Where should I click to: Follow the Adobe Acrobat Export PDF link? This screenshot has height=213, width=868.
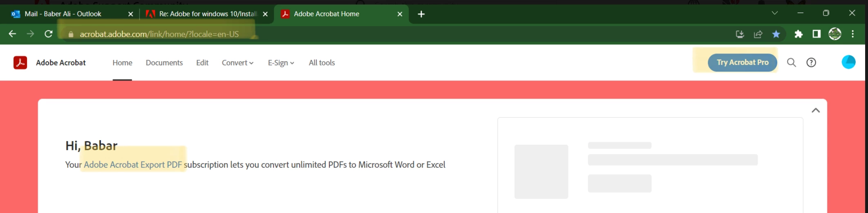click(x=133, y=165)
